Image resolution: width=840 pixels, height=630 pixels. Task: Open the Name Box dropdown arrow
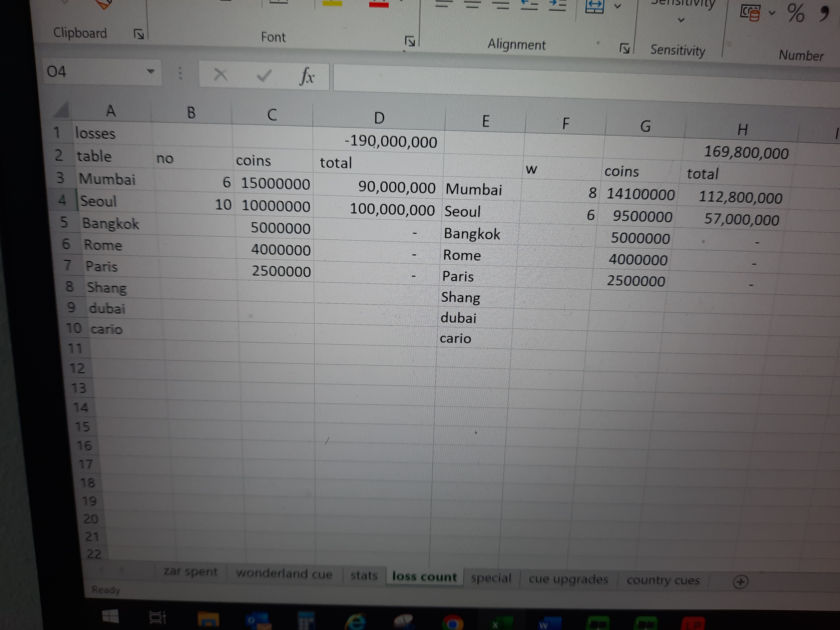coord(151,71)
